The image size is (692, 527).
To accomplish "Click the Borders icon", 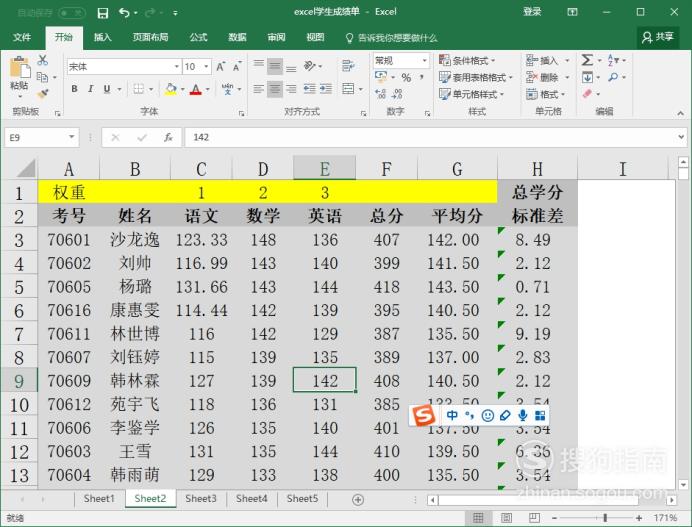I will [139, 89].
